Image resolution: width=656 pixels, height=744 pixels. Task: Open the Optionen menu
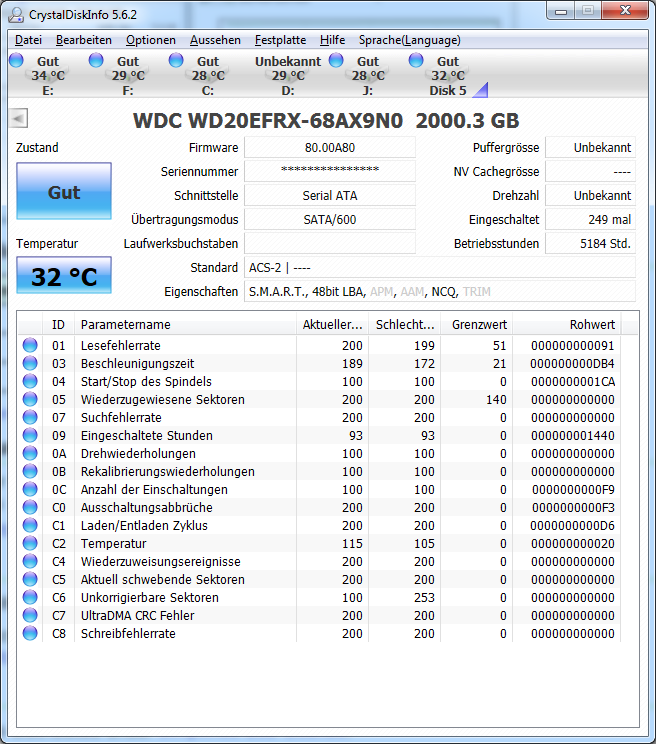point(150,40)
